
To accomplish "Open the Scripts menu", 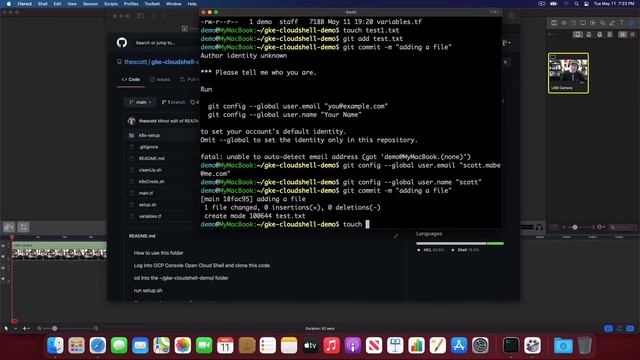I will [111, 4].
